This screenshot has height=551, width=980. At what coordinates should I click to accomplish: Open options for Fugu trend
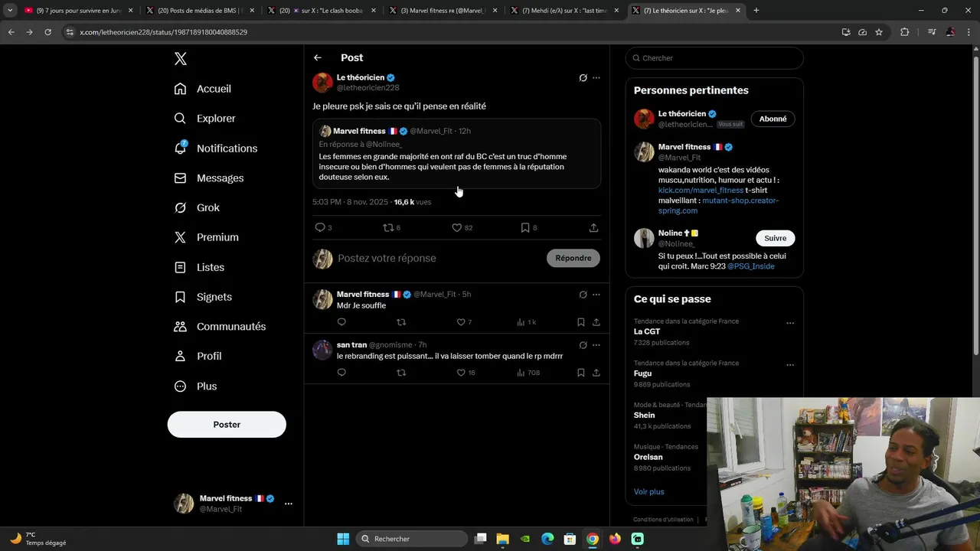point(790,365)
